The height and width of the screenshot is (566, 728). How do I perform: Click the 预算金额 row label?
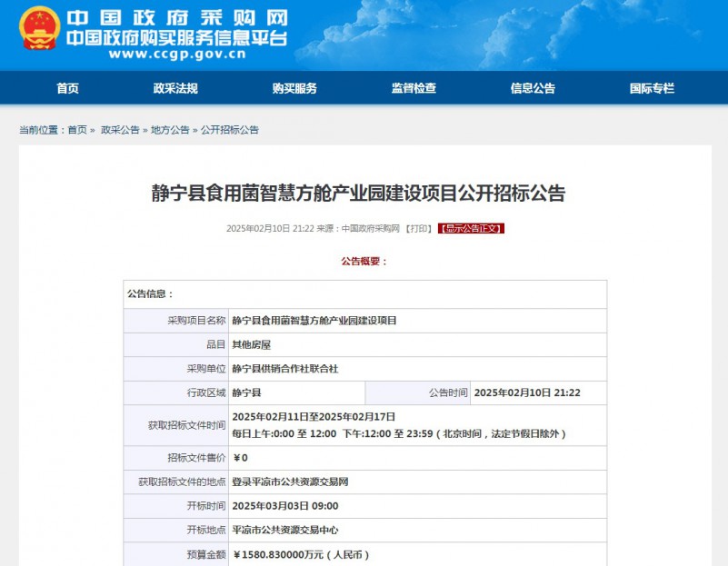pos(206,555)
